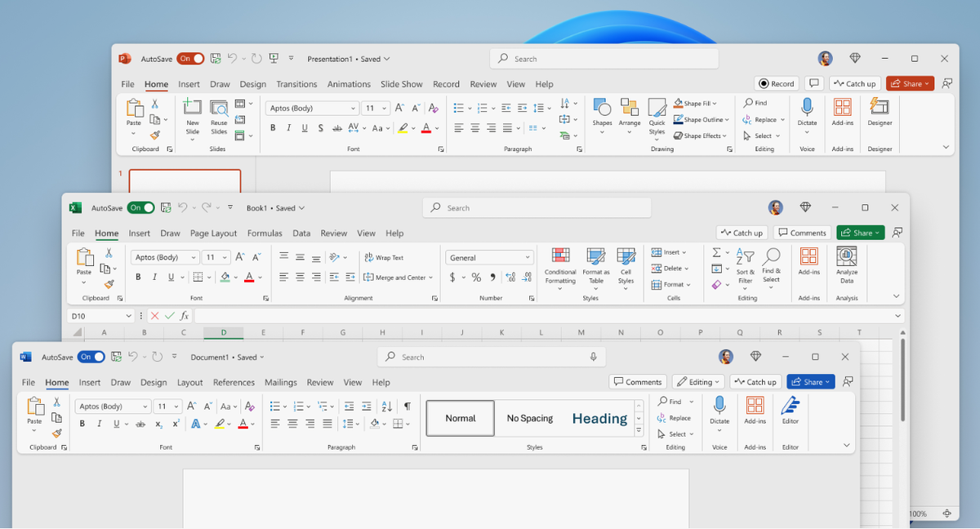Open Merge and Center dropdown in Excel

click(x=433, y=278)
